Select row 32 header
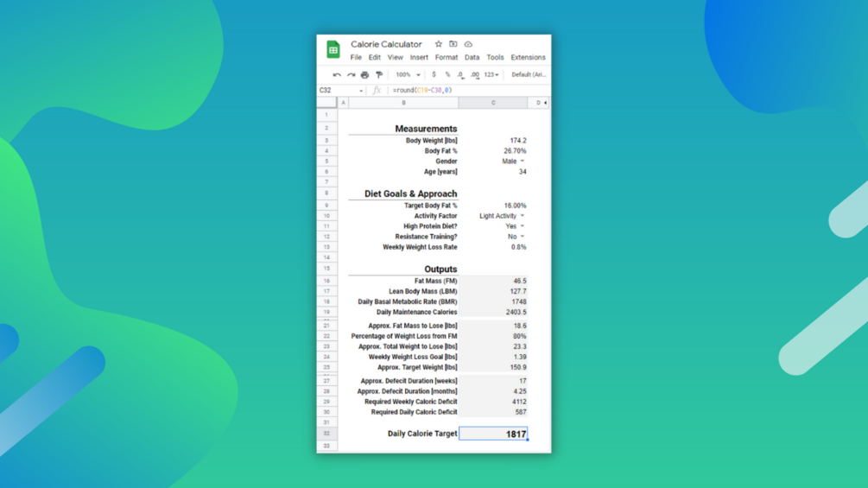The image size is (868, 488). click(326, 434)
